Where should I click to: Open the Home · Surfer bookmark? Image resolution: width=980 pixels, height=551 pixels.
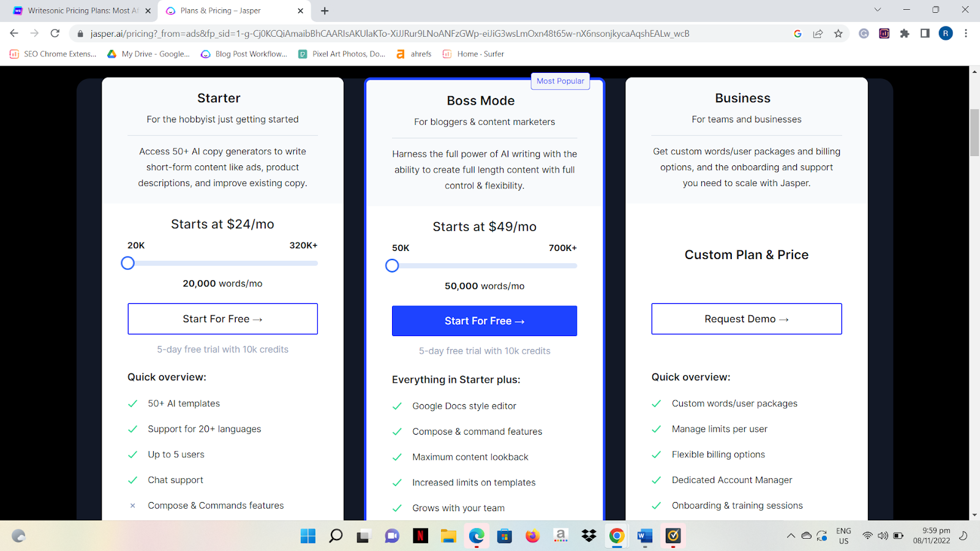tap(473, 54)
